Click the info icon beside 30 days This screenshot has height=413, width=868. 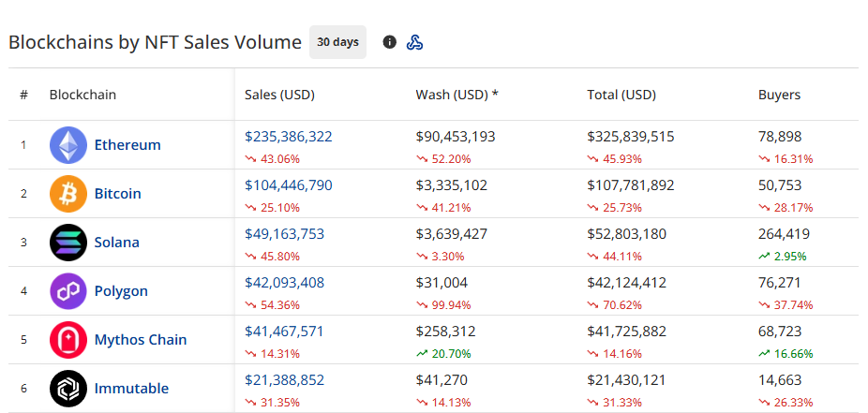pos(389,42)
